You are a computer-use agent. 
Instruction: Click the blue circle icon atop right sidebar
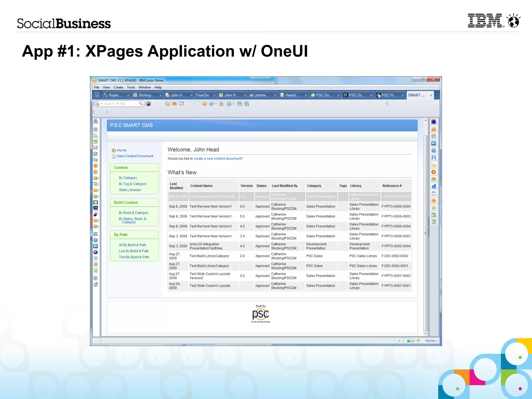[434, 122]
